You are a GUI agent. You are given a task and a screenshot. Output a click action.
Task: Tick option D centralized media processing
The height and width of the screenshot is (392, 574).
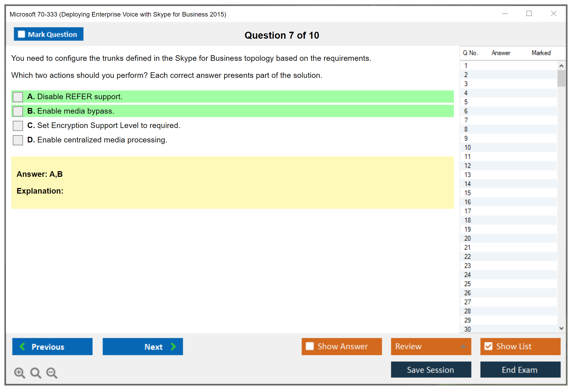[18, 140]
